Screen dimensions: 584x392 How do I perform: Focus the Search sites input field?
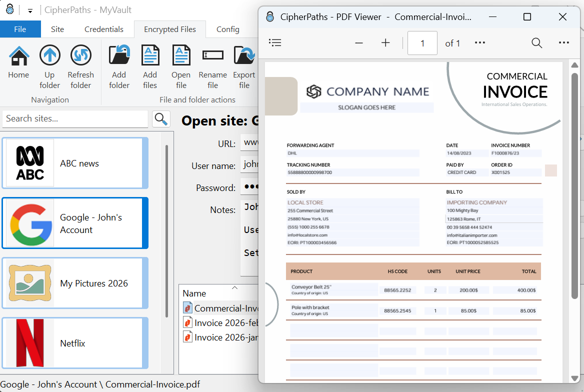pos(75,119)
